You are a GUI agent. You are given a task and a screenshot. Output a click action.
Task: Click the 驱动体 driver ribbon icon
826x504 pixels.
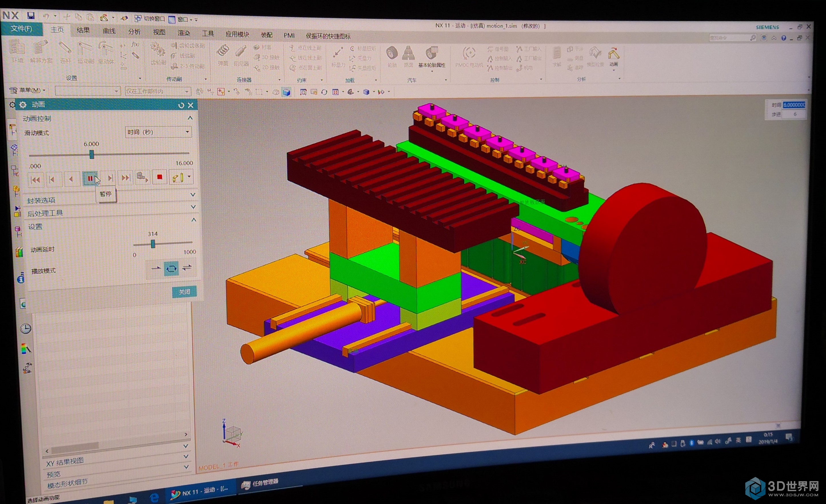coord(106,53)
